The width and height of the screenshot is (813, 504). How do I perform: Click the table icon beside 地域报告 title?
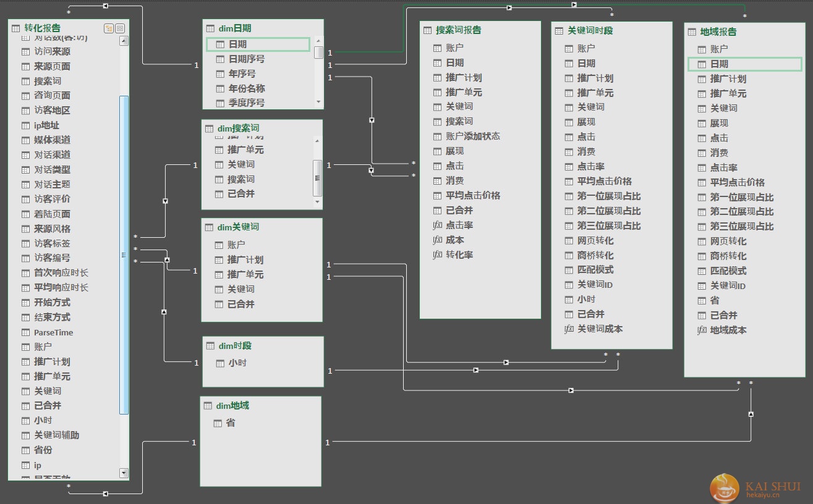(692, 32)
